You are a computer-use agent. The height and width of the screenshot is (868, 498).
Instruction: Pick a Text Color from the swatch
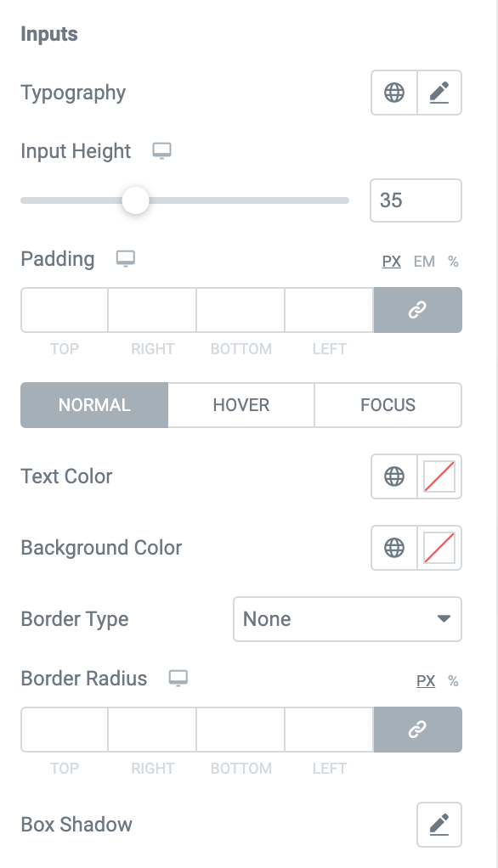[x=439, y=476]
